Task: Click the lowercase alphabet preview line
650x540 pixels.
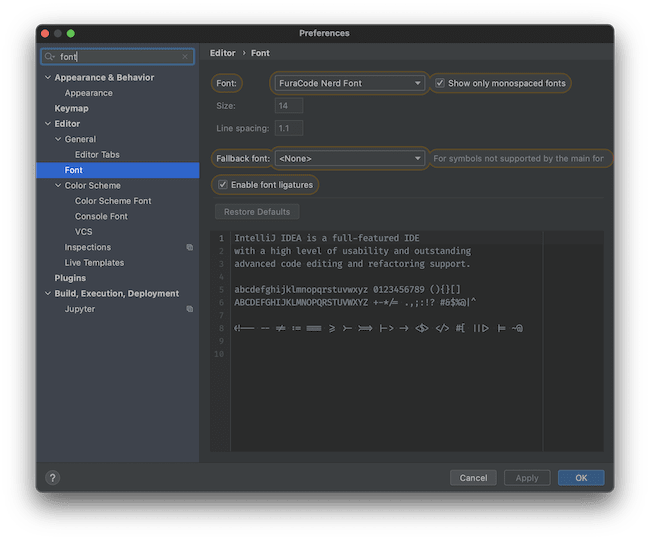Action: [x=347, y=289]
